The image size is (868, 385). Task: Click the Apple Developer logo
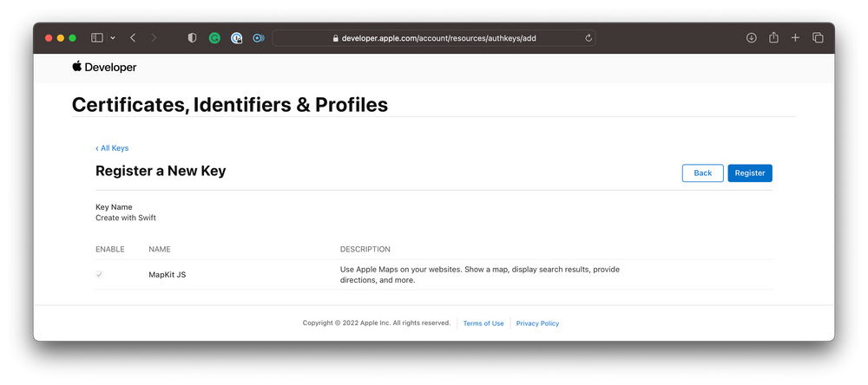tap(104, 67)
